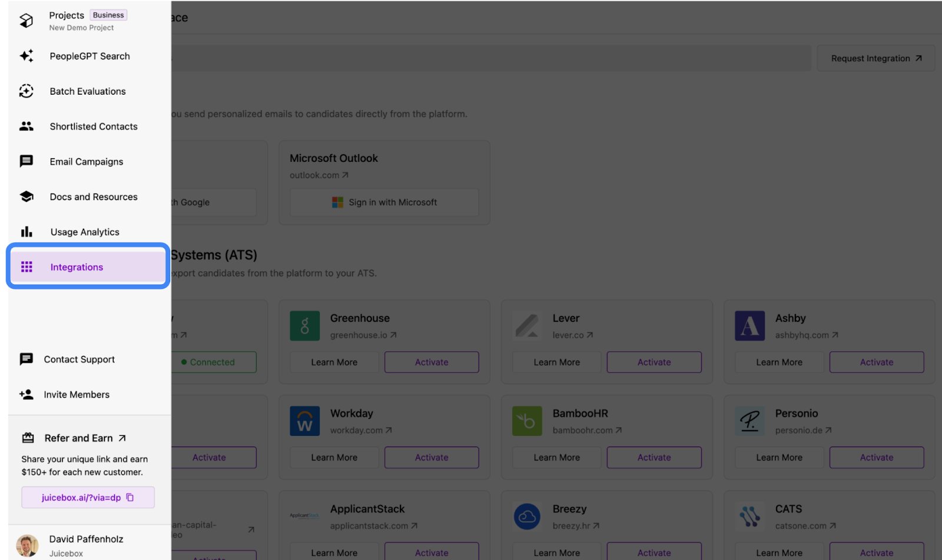
Task: Click the Email Campaigns chat icon
Action: tap(26, 161)
